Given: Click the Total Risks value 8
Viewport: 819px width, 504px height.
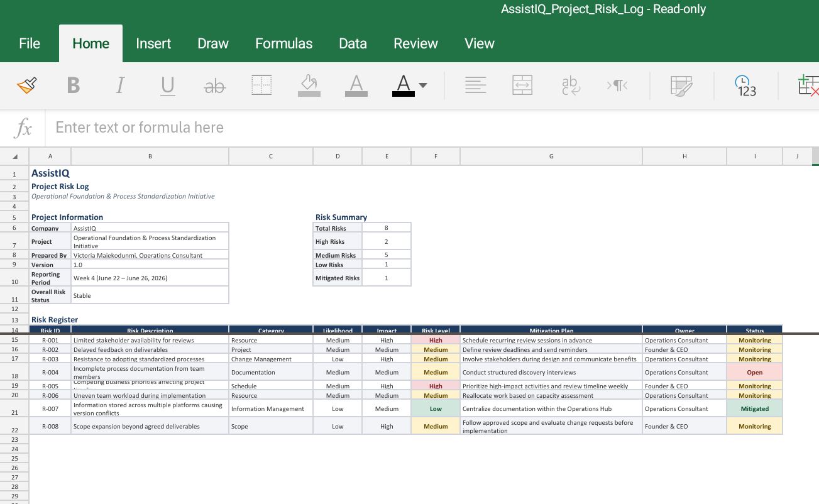Looking at the screenshot, I should coord(387,227).
